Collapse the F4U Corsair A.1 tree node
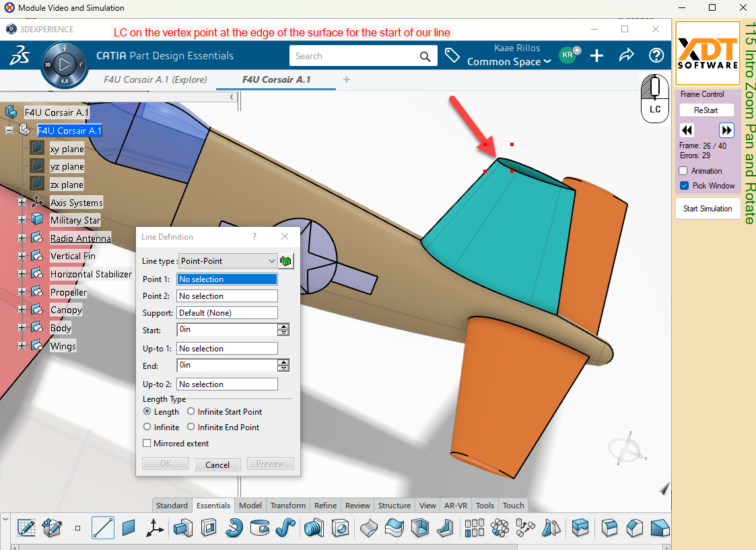The width and height of the screenshot is (756, 550). click(9, 130)
